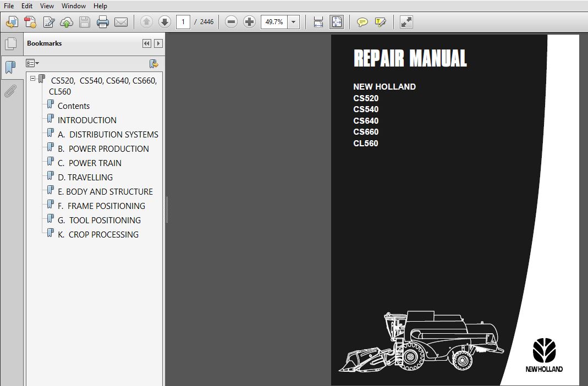Click the fit full page icon
Image resolution: width=588 pixels, height=386 pixels.
pos(337,22)
